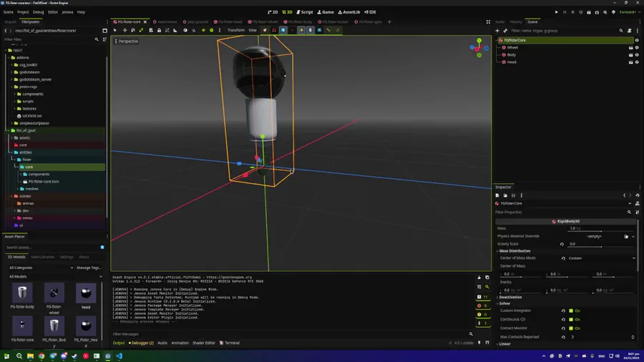Image resolution: width=644 pixels, height=362 pixels.
Task: Click the viewport orientation gizmo
Action: [x=479, y=48]
